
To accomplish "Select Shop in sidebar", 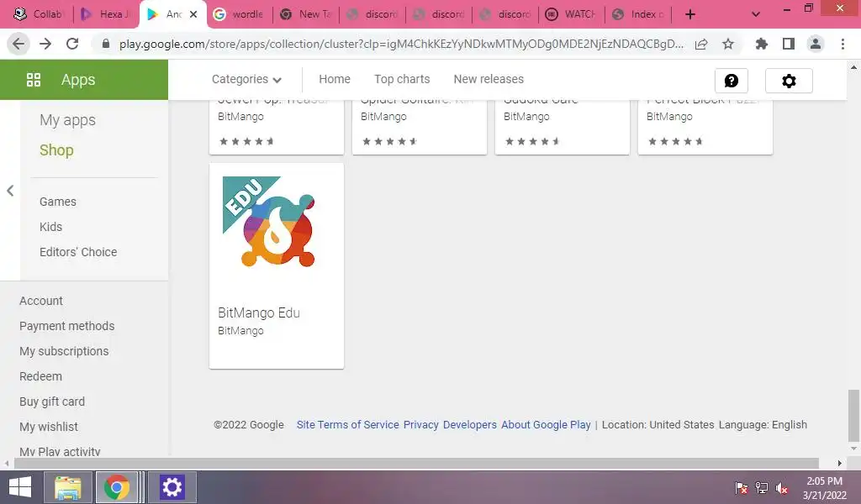I will (x=56, y=150).
